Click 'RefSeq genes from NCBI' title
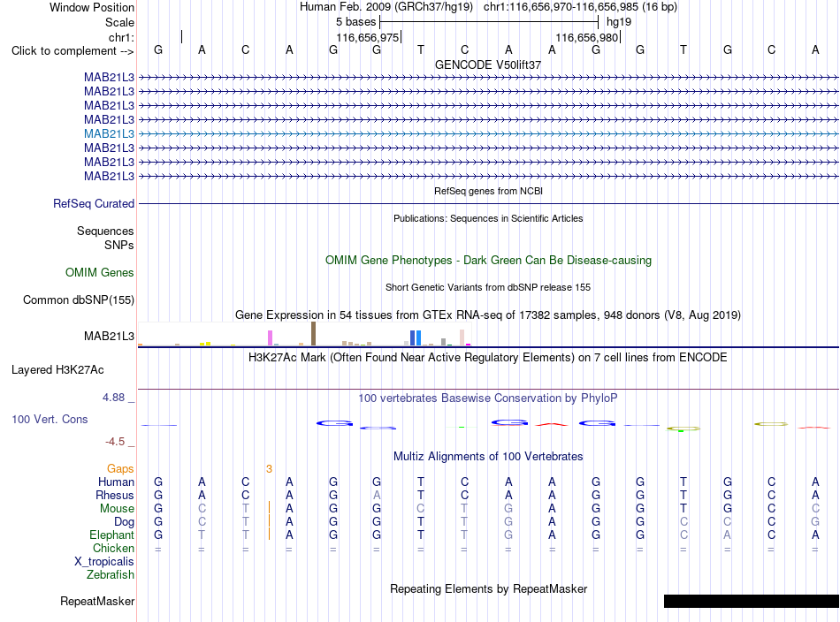Viewport: 840px width, 622px height. tap(488, 191)
